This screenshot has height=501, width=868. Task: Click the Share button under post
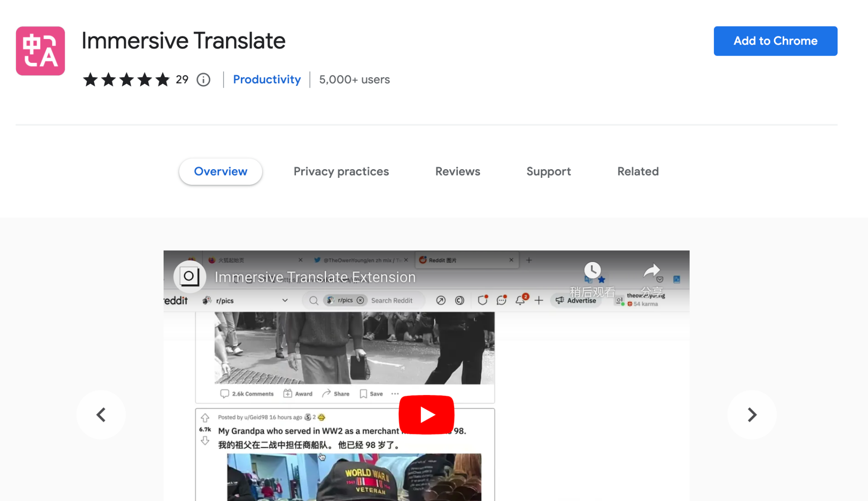click(x=335, y=393)
